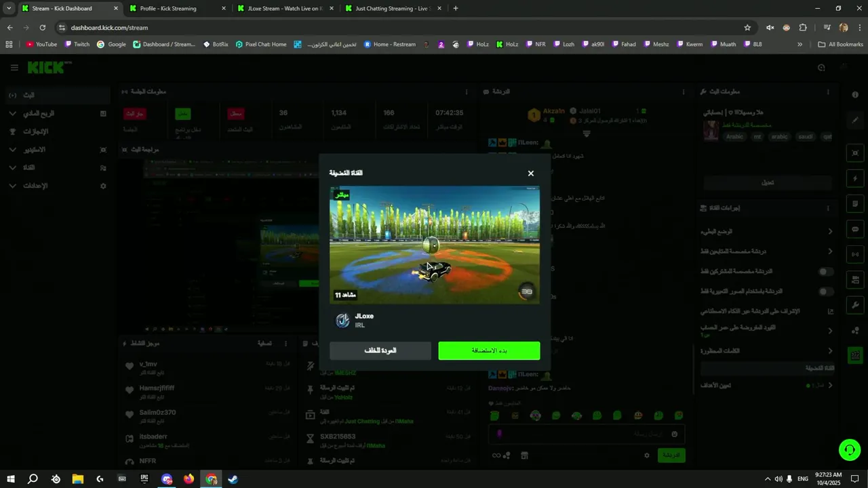Image resolution: width=868 pixels, height=488 pixels.
Task: Click the Arabic tag chip
Action: pos(735,136)
